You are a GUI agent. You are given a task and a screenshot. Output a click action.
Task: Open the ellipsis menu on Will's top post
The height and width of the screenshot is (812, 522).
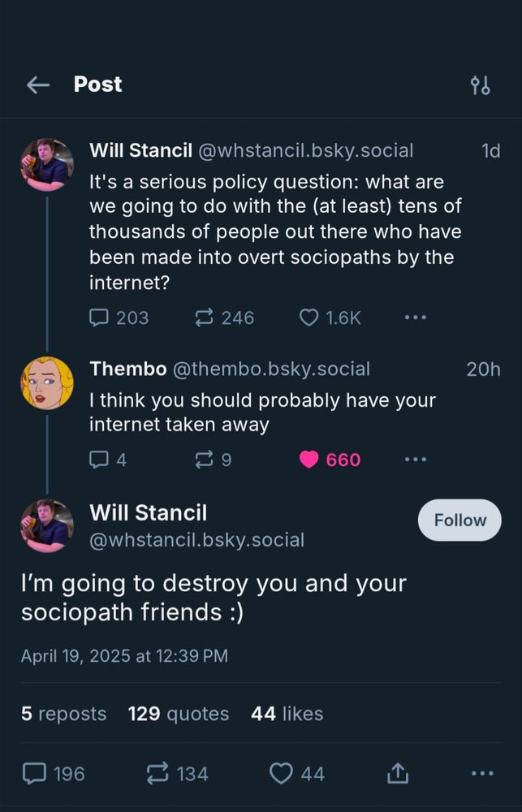coord(415,318)
